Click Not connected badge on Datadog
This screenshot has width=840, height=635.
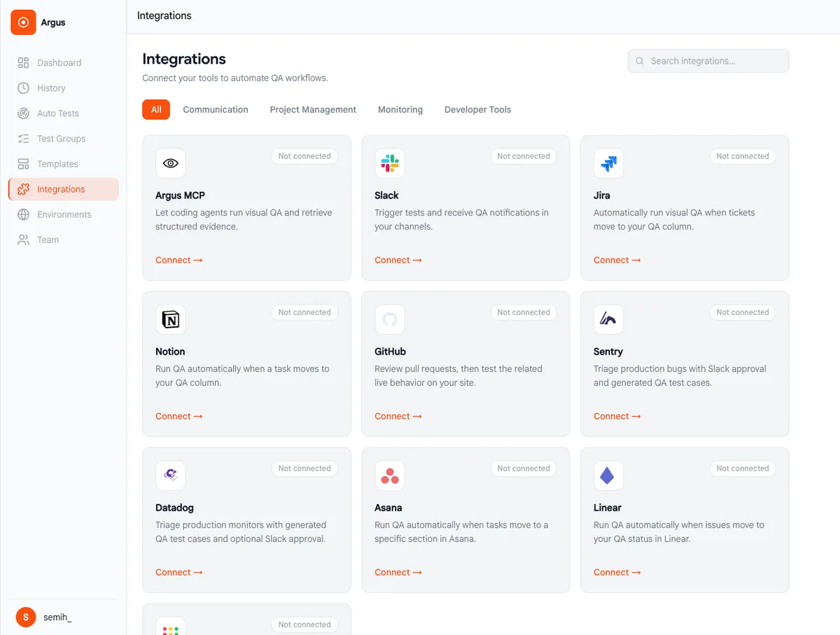pyautogui.click(x=304, y=468)
